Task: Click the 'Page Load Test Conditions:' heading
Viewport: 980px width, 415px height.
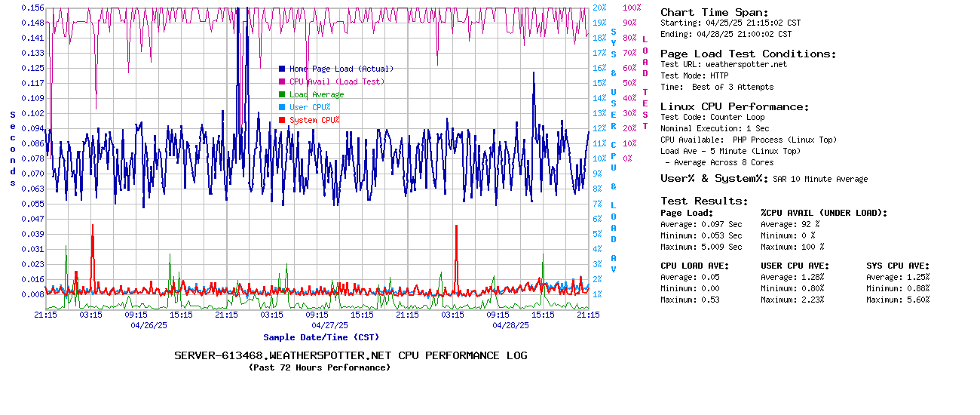Action: pyautogui.click(x=748, y=54)
